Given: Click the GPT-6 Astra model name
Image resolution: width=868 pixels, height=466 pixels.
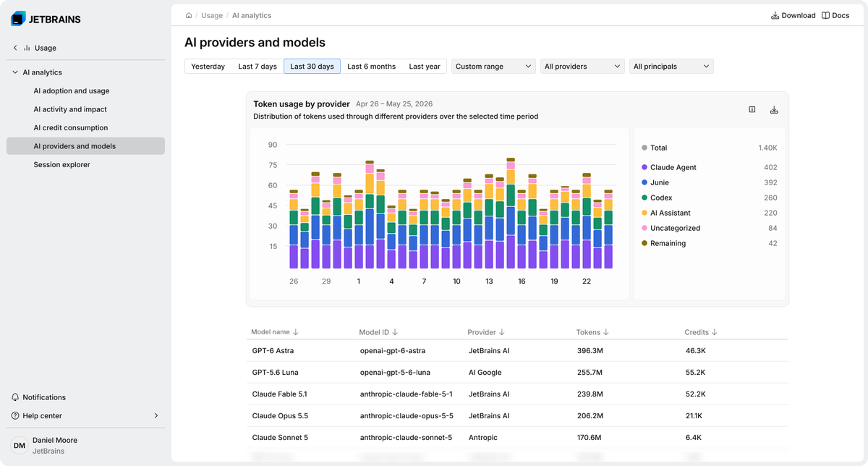Looking at the screenshot, I should pyautogui.click(x=273, y=351).
